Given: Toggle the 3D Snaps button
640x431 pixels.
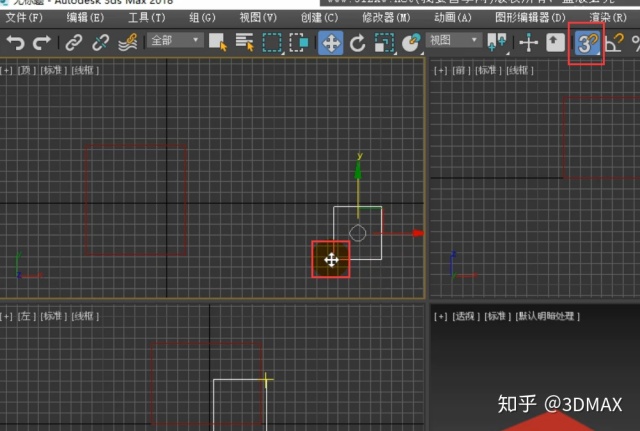Looking at the screenshot, I should 587,43.
